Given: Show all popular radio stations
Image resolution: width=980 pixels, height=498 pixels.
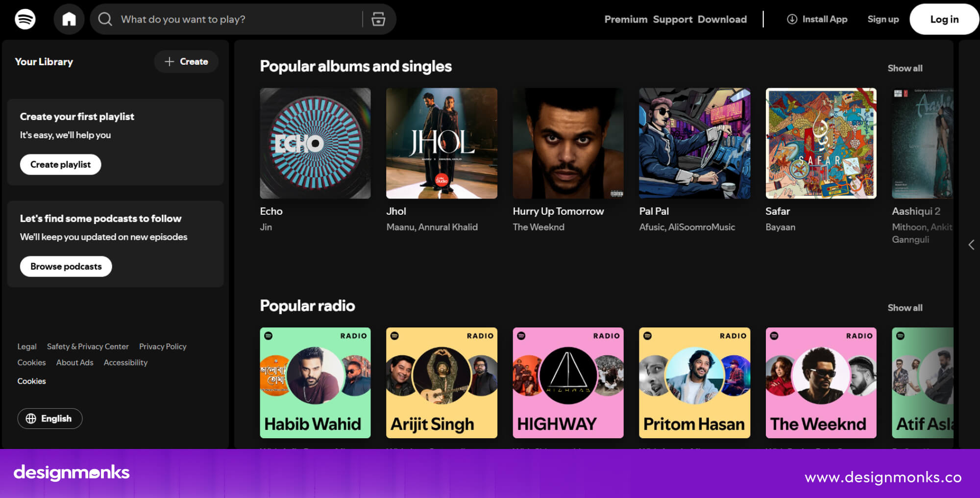Looking at the screenshot, I should coord(905,308).
